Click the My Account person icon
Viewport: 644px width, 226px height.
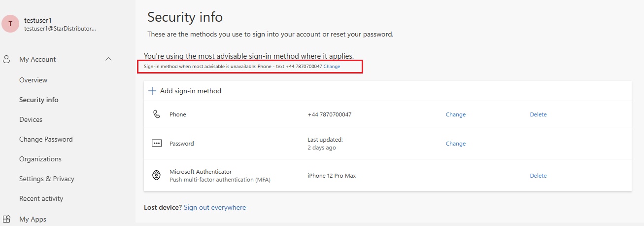pos(7,60)
